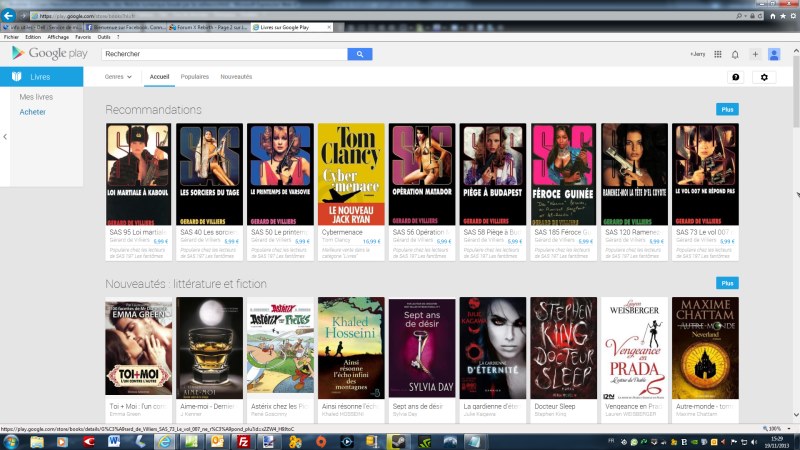Click Plus button for Nouveautés section
Viewport: 800px width, 450px height.
coord(727,283)
